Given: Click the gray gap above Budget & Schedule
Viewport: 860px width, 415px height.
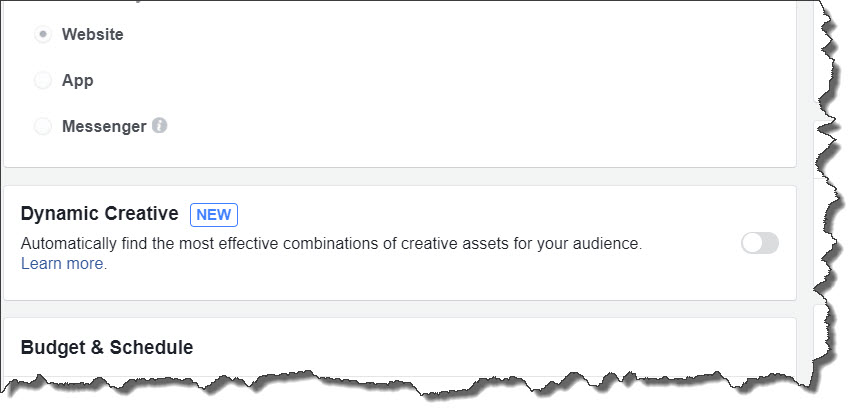Looking at the screenshot, I should pyautogui.click(x=399, y=309).
